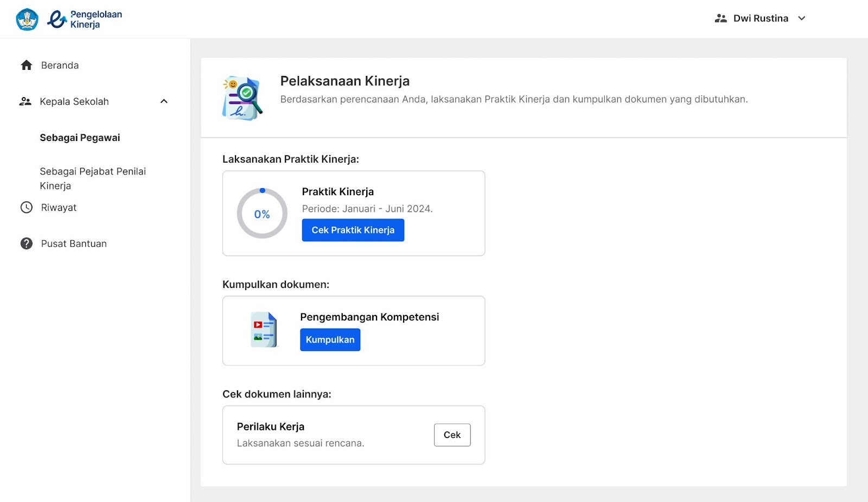The width and height of the screenshot is (868, 502).
Task: Open the Sebagai Pegawai submenu item
Action: tap(80, 138)
